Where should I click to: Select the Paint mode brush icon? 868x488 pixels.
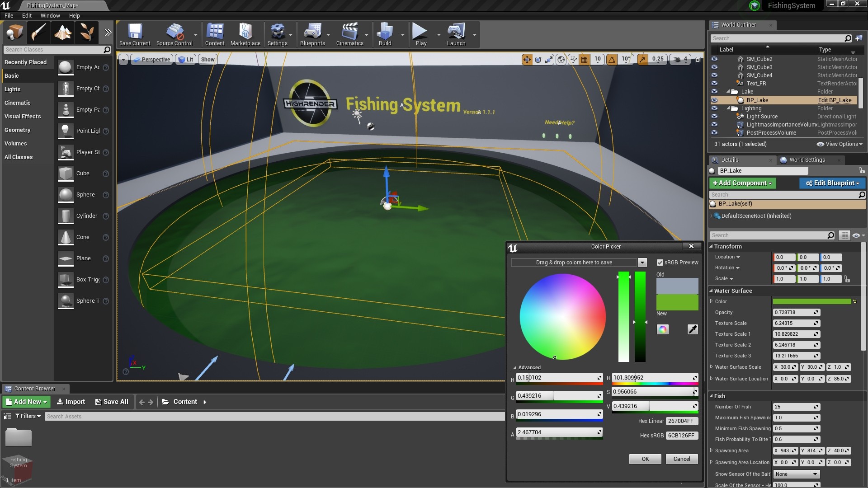coord(38,33)
